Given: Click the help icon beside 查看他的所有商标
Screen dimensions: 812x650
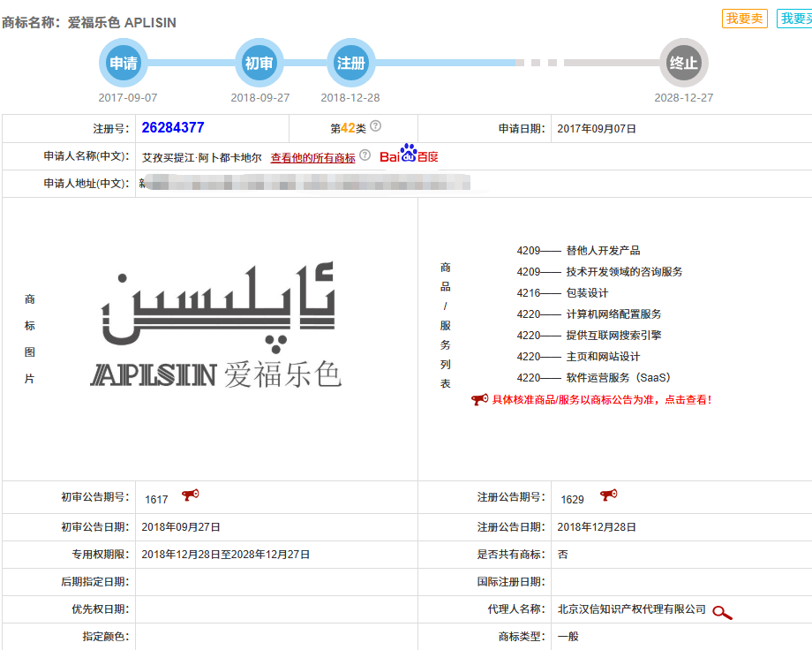Looking at the screenshot, I should coord(365,155).
